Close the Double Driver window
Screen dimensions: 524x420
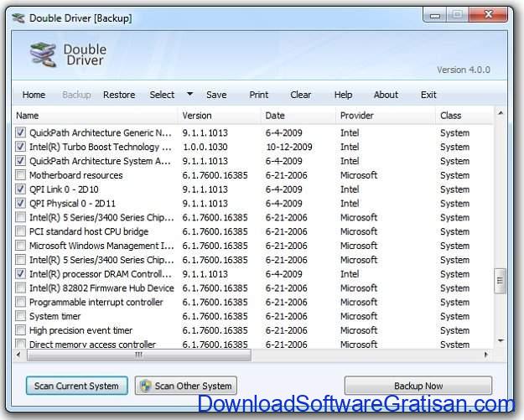(x=488, y=15)
